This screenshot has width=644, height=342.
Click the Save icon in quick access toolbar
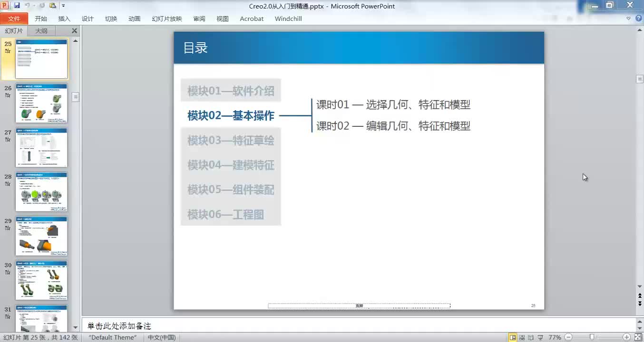pos(17,6)
